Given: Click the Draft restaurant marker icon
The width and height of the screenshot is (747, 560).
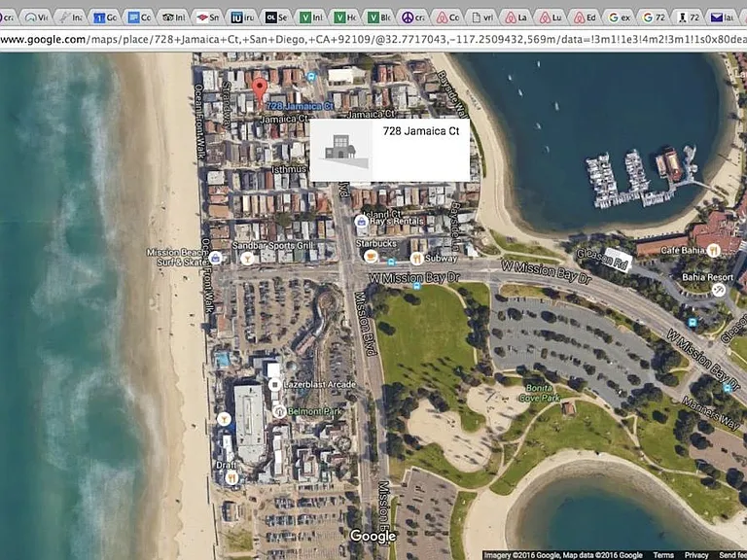Looking at the screenshot, I should [x=231, y=477].
